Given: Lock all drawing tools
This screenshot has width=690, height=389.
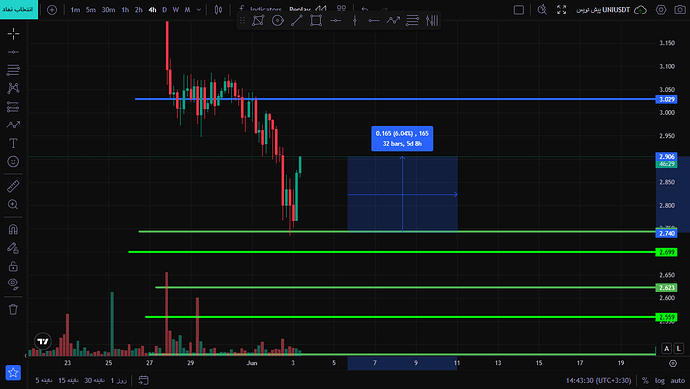Looking at the screenshot, I should pos(13,266).
